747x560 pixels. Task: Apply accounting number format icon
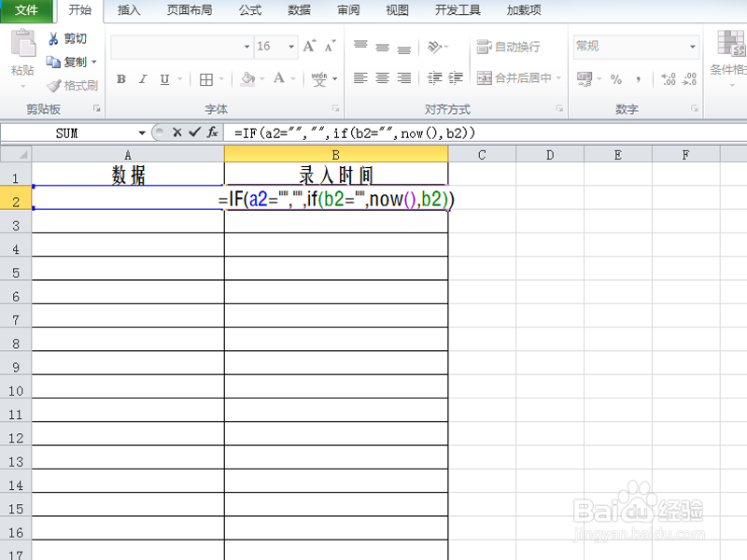pos(585,78)
